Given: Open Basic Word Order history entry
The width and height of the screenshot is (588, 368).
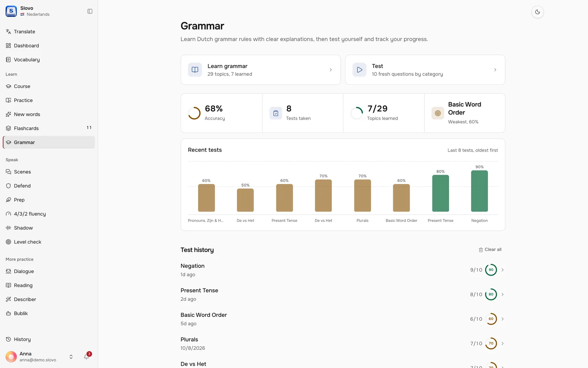Looking at the screenshot, I should (x=343, y=319).
